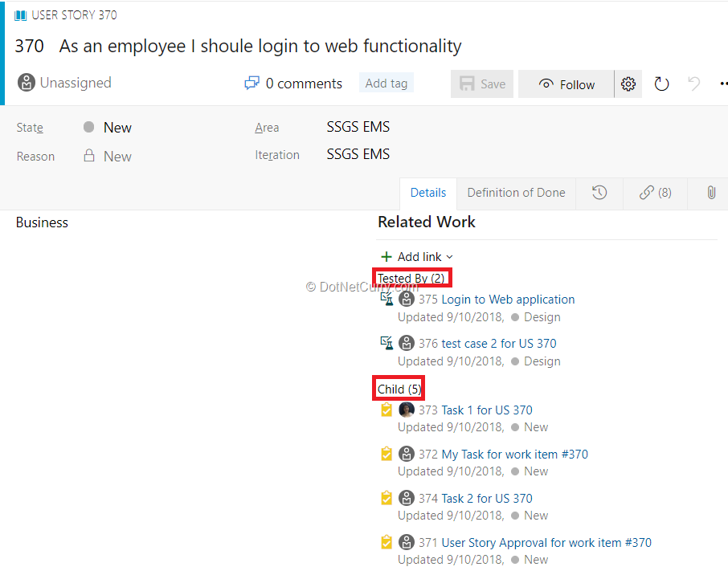Image resolution: width=728 pixels, height=575 pixels.
Task: Open the Area field SSGS EMS
Action: point(358,127)
